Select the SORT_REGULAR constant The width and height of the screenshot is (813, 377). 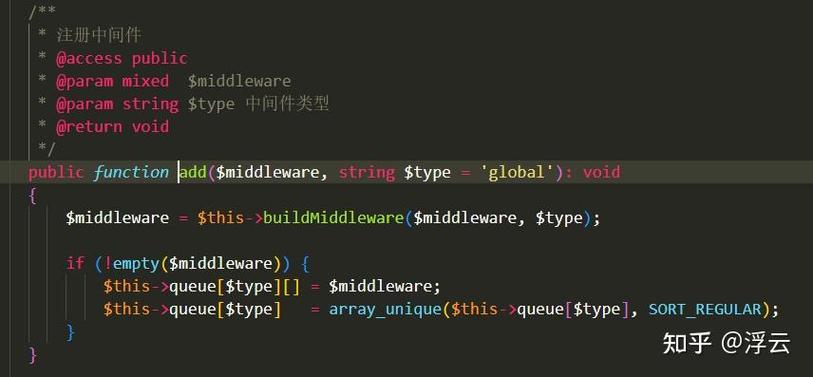[705, 310]
